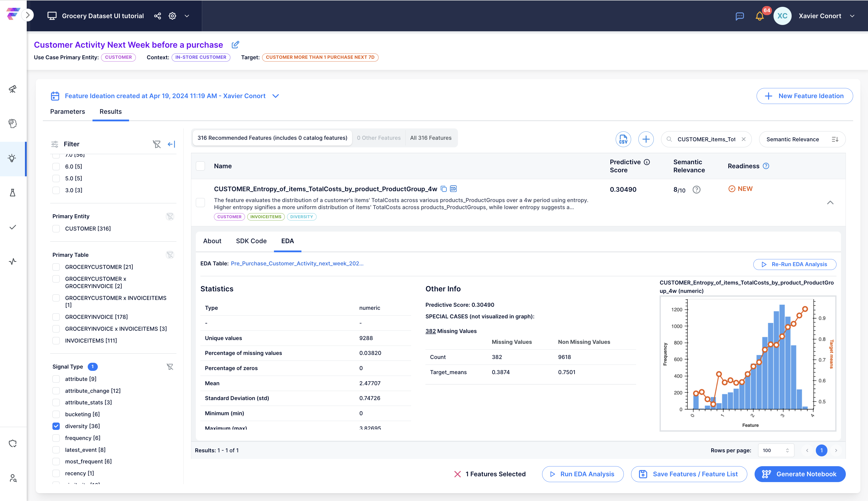Viewport: 868px width, 501px height.
Task: Copy feature ID icon
Action: (453, 188)
